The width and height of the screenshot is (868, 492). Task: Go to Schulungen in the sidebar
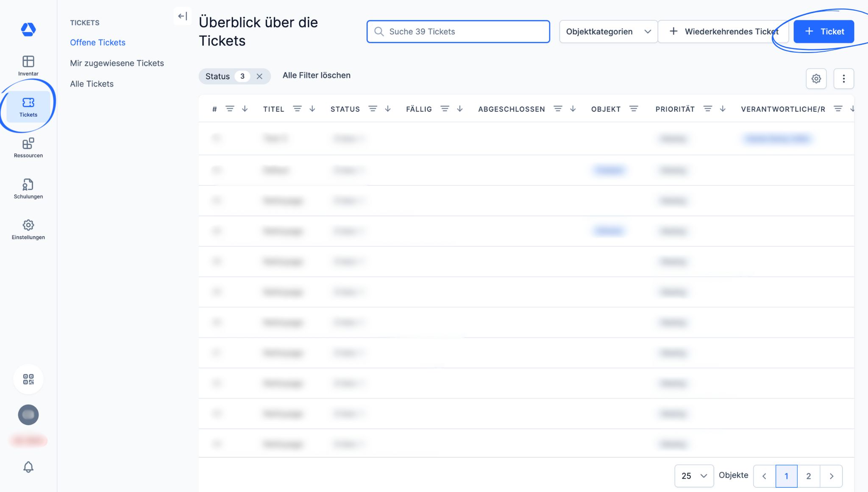point(28,189)
